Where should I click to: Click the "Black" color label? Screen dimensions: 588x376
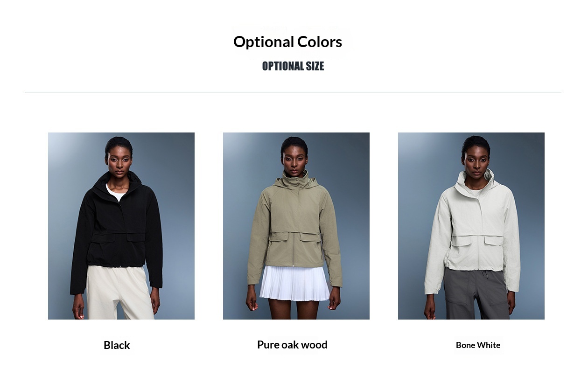point(117,345)
